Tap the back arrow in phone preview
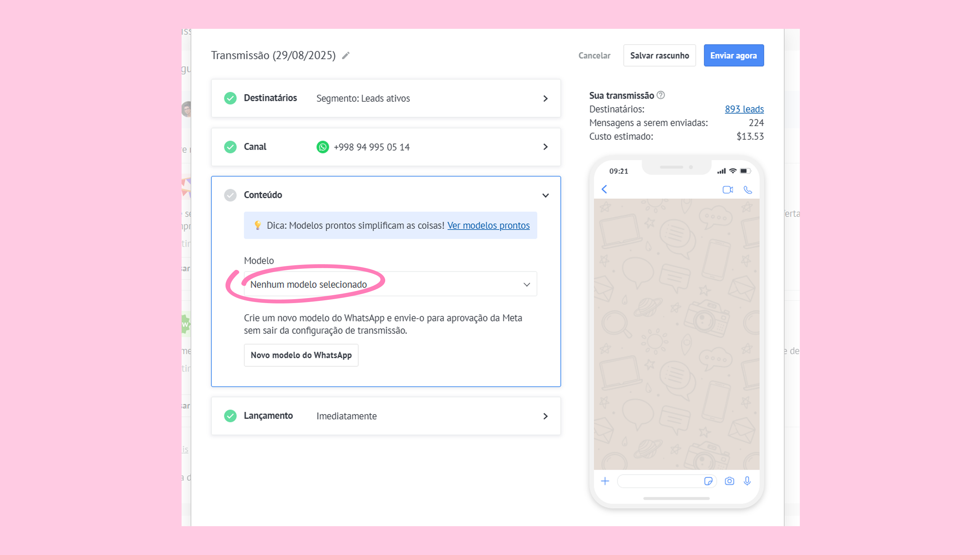The height and width of the screenshot is (555, 980). pos(604,190)
